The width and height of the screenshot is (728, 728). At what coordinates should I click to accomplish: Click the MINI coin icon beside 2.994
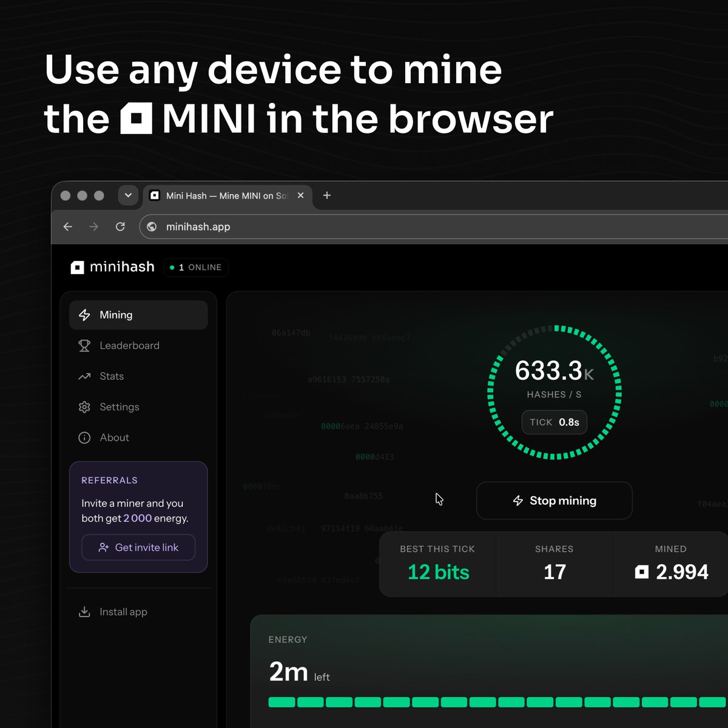(x=641, y=572)
